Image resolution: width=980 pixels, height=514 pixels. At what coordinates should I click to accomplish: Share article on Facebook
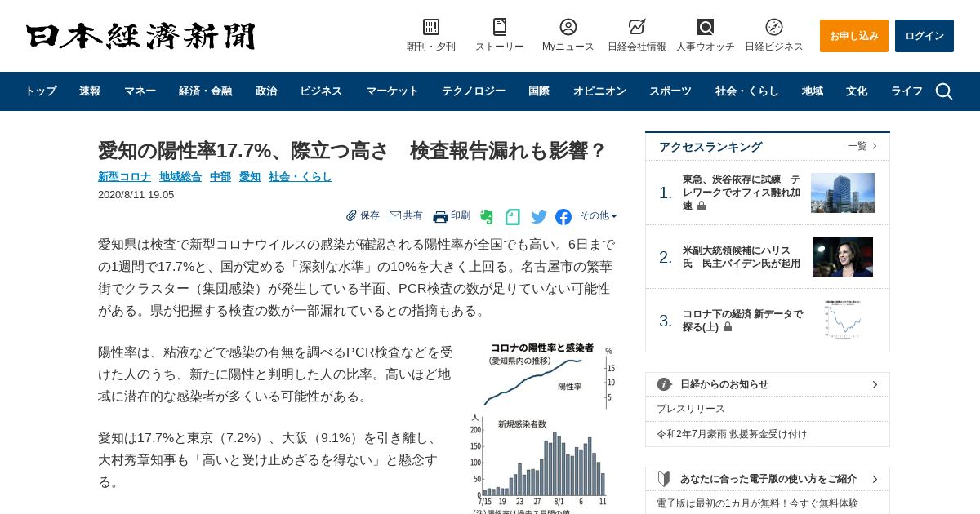point(563,217)
